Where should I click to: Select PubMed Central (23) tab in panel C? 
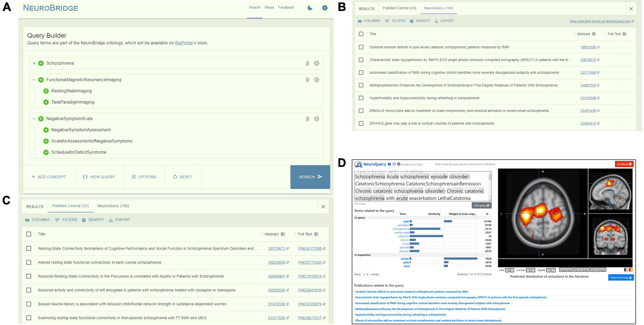[x=71, y=206]
